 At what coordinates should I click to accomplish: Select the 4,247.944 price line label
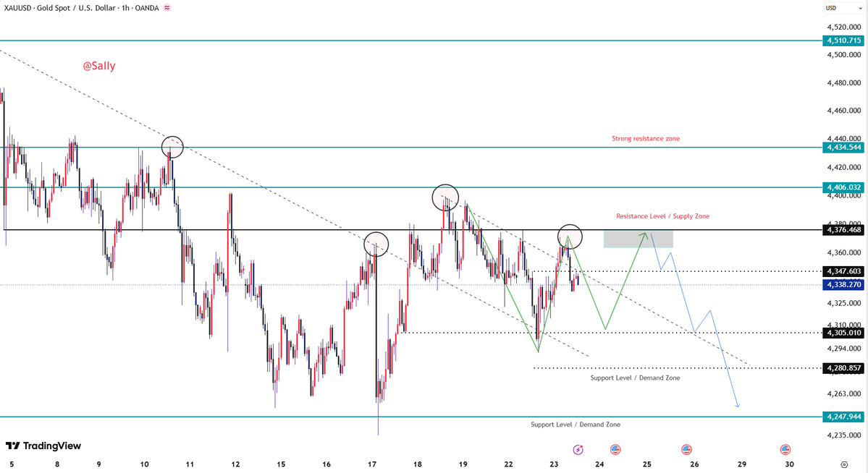coord(843,417)
